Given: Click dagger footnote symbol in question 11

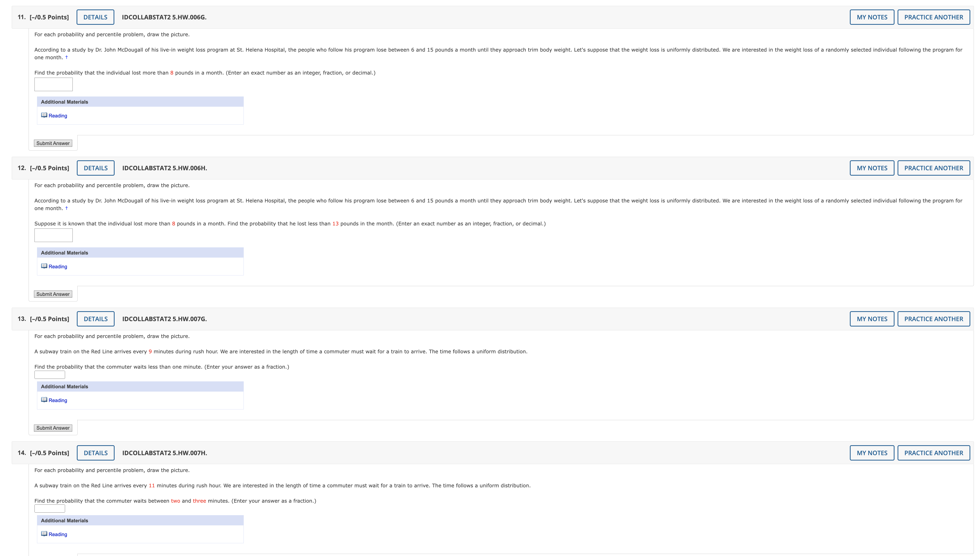Looking at the screenshot, I should click(66, 57).
